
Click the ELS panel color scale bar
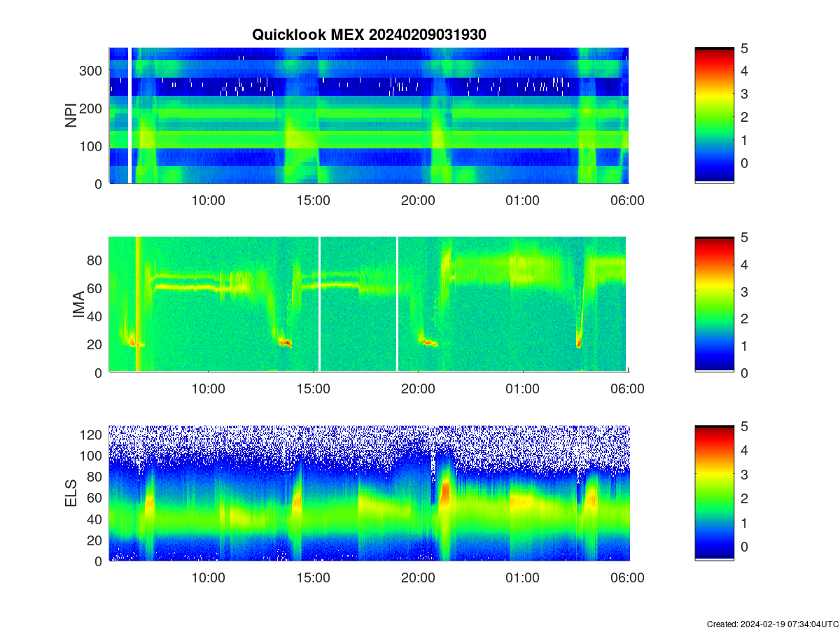(x=714, y=493)
